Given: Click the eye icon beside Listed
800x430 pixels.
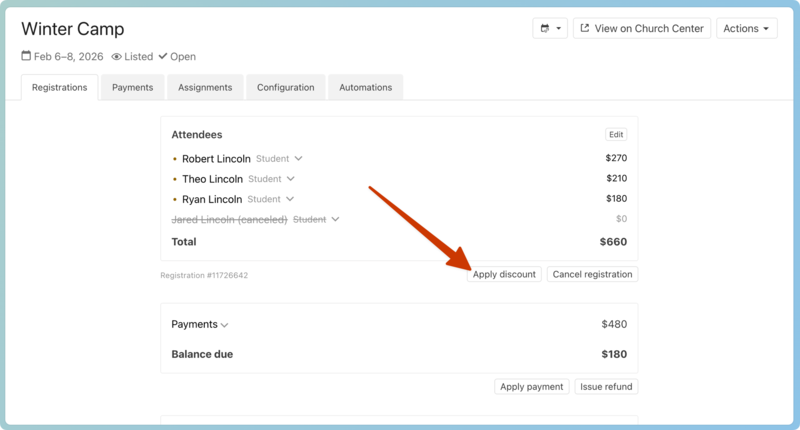Looking at the screenshot, I should coord(117,57).
